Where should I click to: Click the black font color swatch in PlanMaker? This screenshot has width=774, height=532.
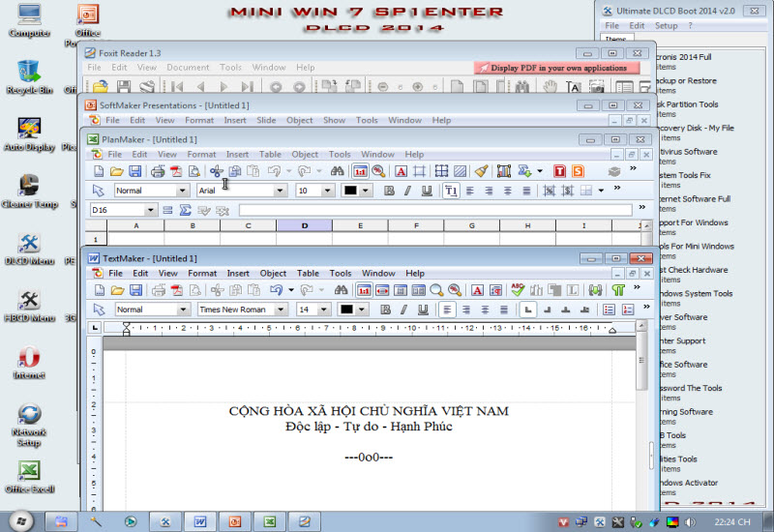click(350, 191)
